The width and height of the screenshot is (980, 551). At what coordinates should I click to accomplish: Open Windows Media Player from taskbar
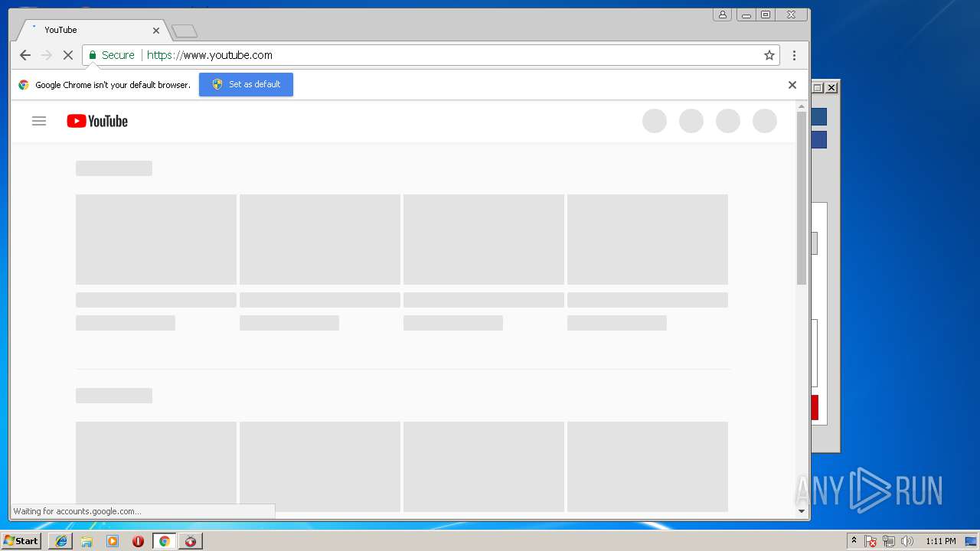113,541
